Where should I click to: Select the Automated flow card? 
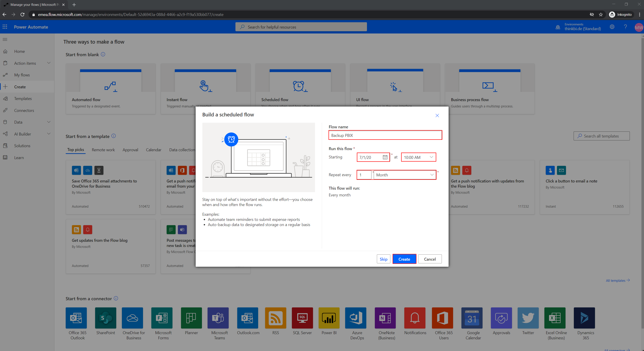pos(110,89)
